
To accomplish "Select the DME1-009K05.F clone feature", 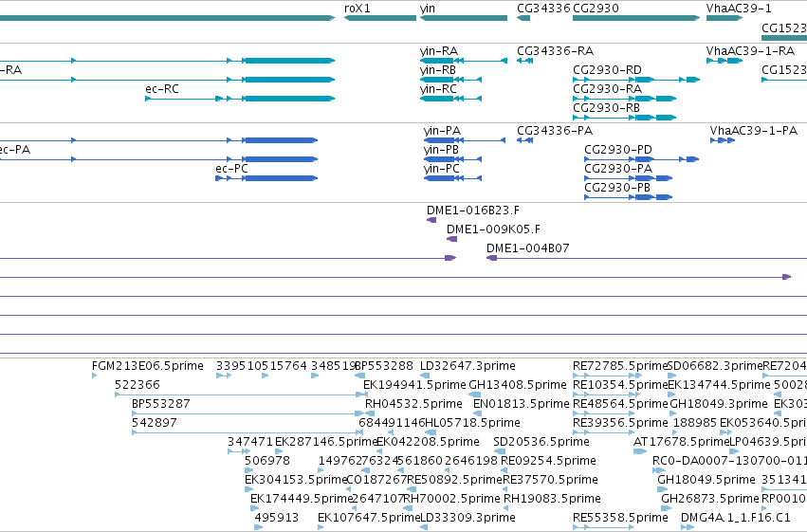I will point(451,239).
